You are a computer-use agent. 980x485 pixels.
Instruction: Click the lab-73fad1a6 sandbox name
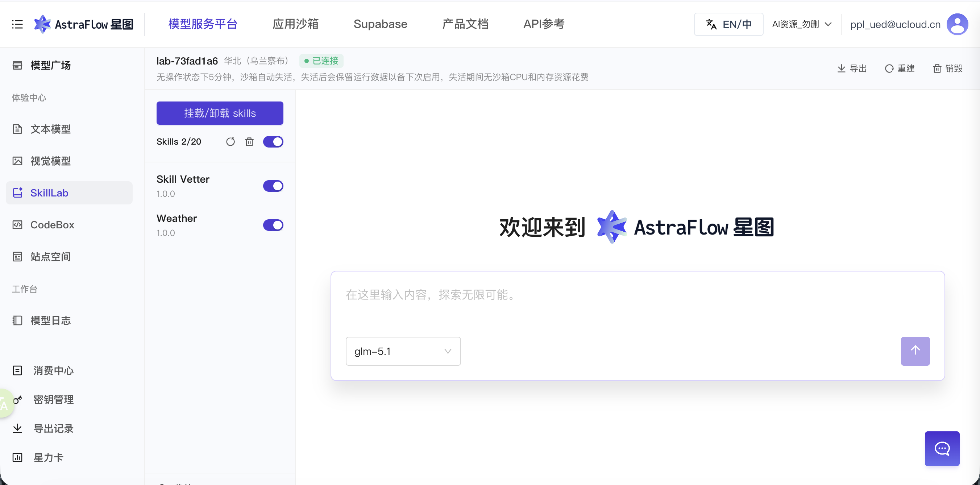(x=187, y=61)
